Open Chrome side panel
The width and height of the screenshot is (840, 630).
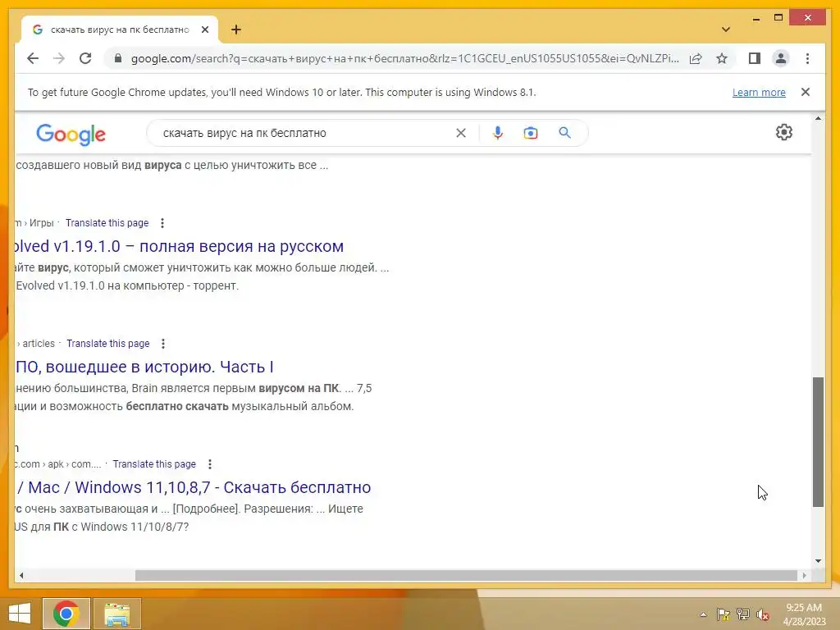755,58
